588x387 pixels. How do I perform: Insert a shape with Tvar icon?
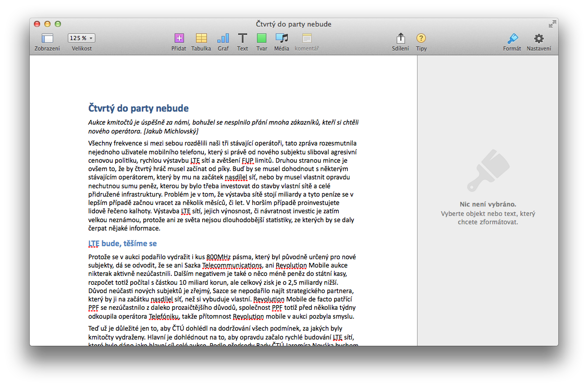click(262, 38)
